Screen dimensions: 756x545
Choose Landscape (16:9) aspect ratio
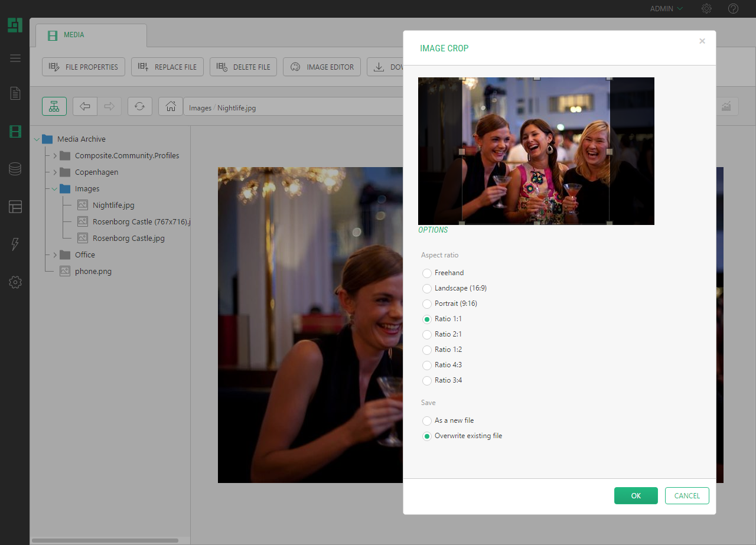[427, 288]
